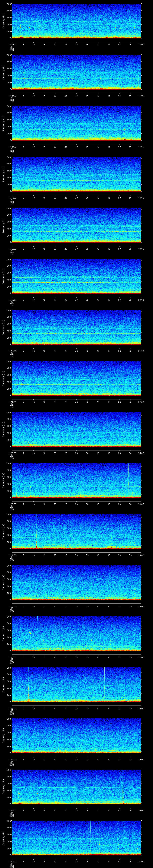Click the 1:25:00 start time label
Image resolution: width=153 pixels, height=868 pixels.
[x=12, y=606]
